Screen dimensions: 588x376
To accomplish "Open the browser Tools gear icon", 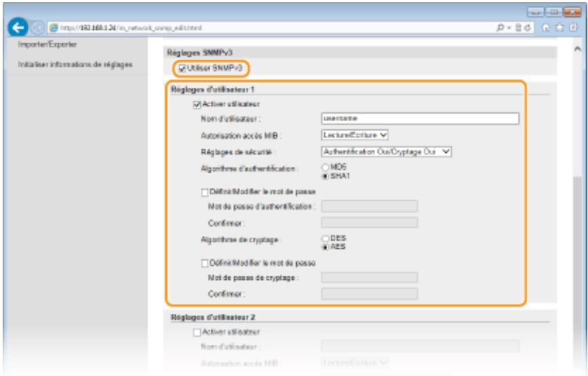I will tap(574, 28).
